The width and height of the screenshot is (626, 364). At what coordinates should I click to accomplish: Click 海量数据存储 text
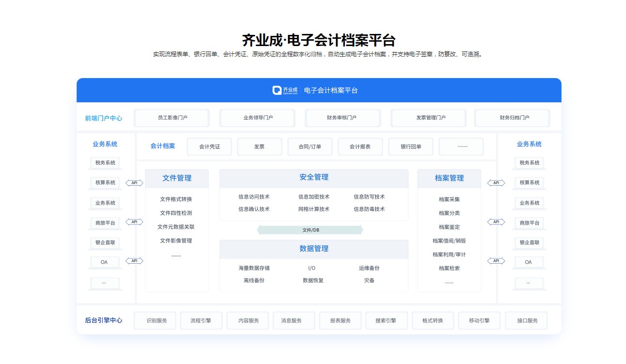pyautogui.click(x=254, y=268)
